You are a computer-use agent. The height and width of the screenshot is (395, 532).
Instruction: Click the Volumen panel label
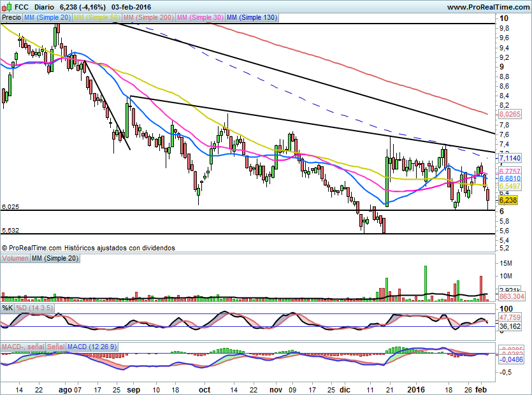click(x=15, y=259)
